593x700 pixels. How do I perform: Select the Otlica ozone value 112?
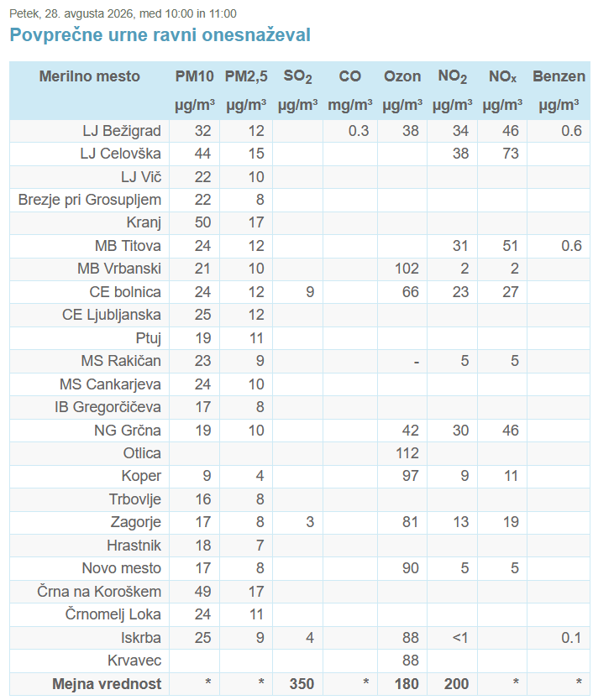pyautogui.click(x=407, y=453)
